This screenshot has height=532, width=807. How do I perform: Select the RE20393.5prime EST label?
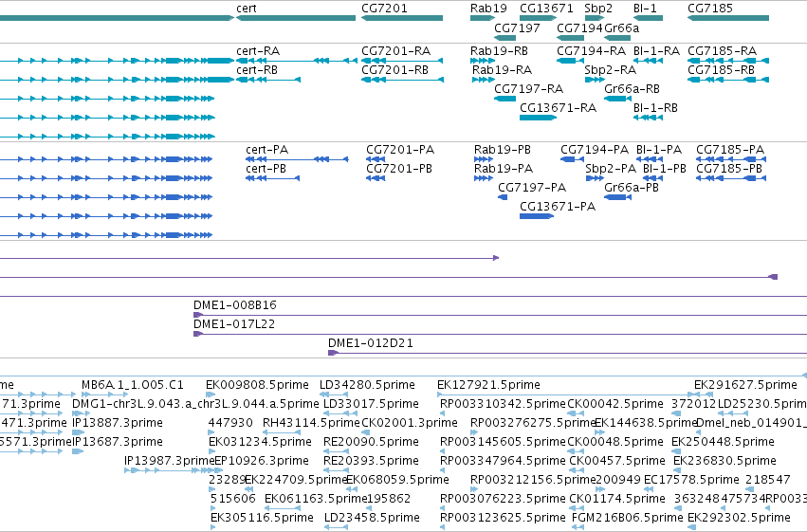point(371,461)
